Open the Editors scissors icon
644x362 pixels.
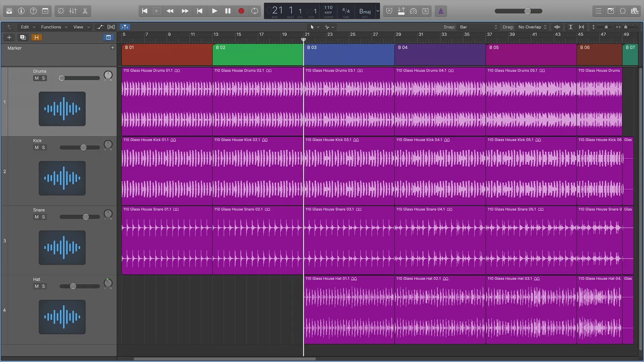(x=85, y=11)
